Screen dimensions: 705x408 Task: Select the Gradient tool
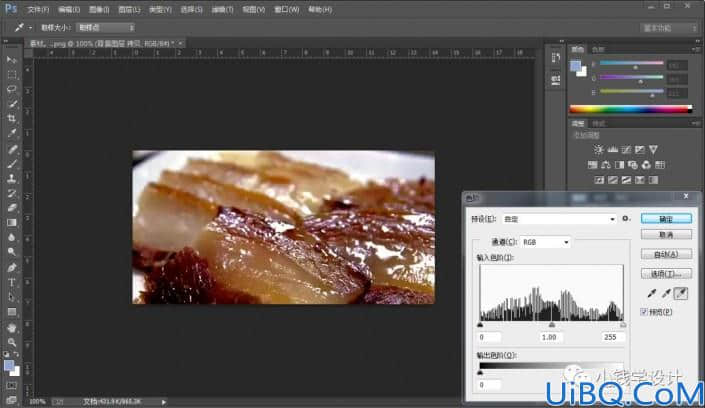coord(12,223)
